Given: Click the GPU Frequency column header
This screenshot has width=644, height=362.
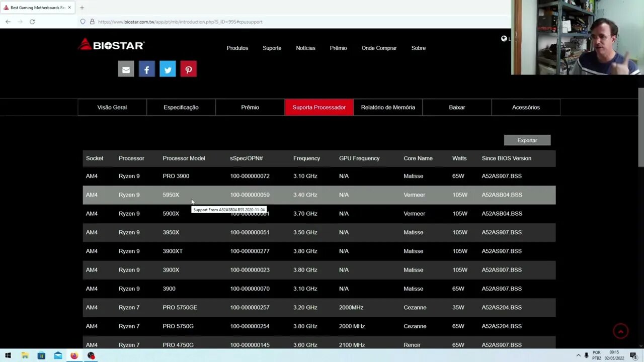Looking at the screenshot, I should click(359, 158).
